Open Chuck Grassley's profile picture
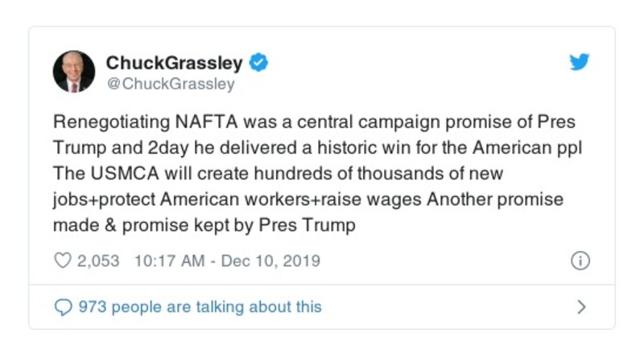Screen dimensions: 644x358 pyautogui.click(x=74, y=72)
